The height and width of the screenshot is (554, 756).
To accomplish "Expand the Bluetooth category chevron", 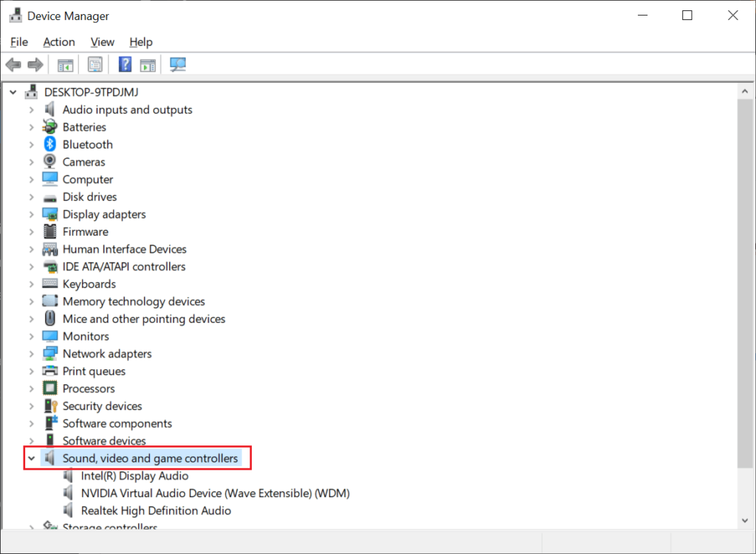I will pos(31,144).
